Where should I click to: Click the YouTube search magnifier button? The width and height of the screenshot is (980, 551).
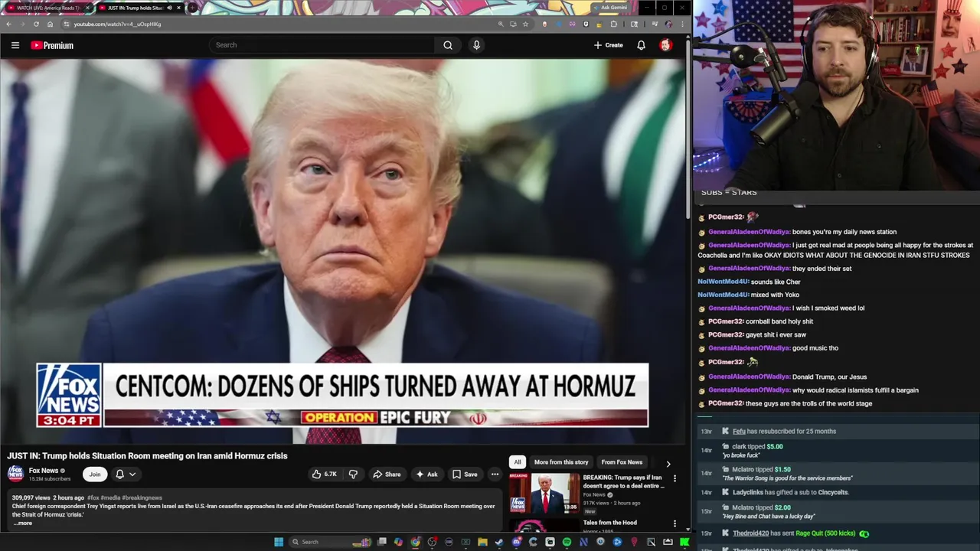pyautogui.click(x=448, y=45)
